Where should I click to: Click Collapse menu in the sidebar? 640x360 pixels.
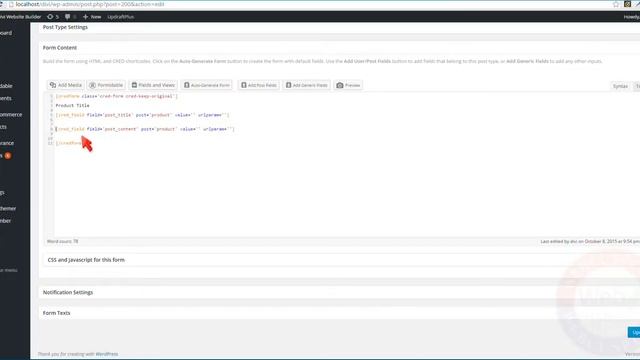point(9,270)
